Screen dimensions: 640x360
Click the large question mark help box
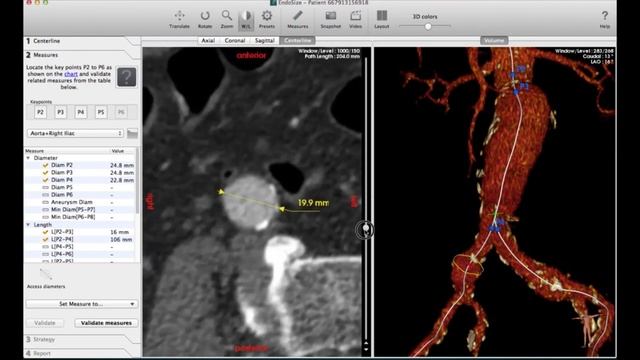(127, 77)
